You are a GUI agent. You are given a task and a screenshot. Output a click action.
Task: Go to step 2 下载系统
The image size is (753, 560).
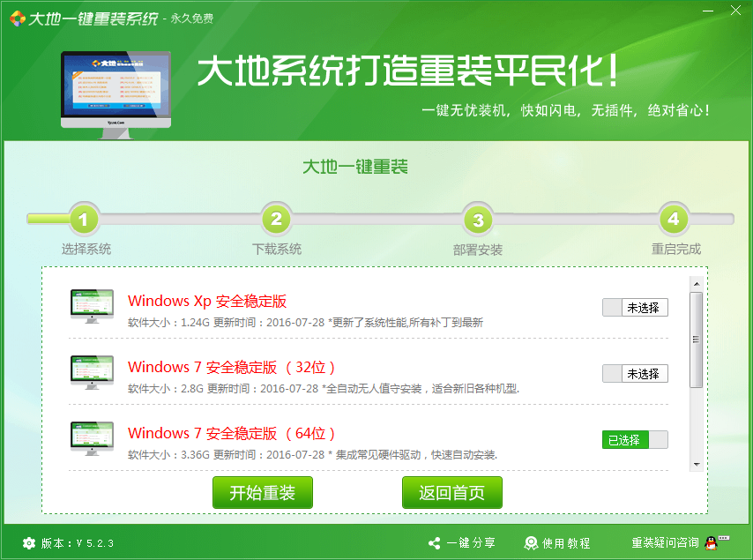(276, 220)
